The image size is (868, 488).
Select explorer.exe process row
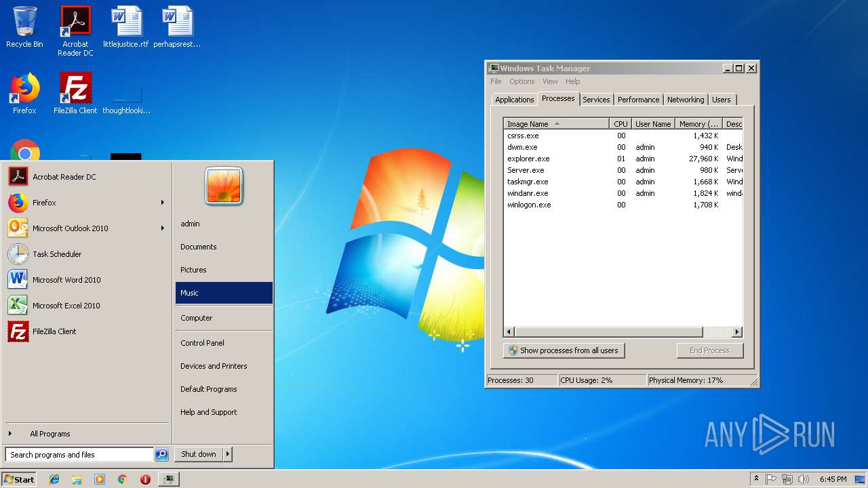pyautogui.click(x=623, y=159)
